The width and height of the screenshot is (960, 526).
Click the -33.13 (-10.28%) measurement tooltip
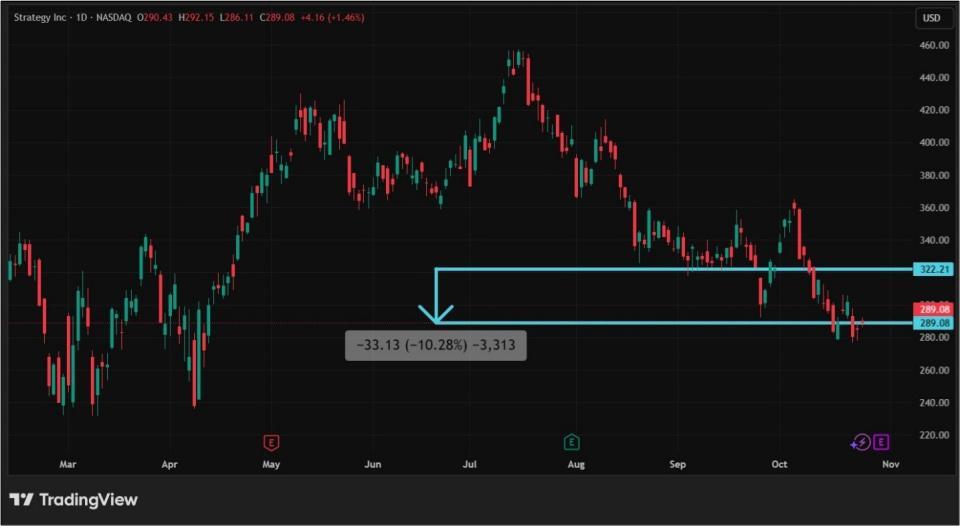(436, 346)
